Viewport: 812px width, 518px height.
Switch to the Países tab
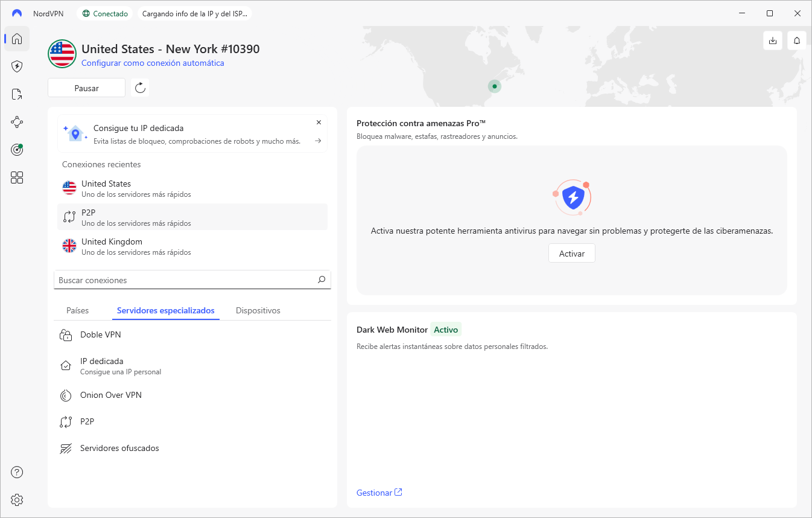pyautogui.click(x=77, y=310)
